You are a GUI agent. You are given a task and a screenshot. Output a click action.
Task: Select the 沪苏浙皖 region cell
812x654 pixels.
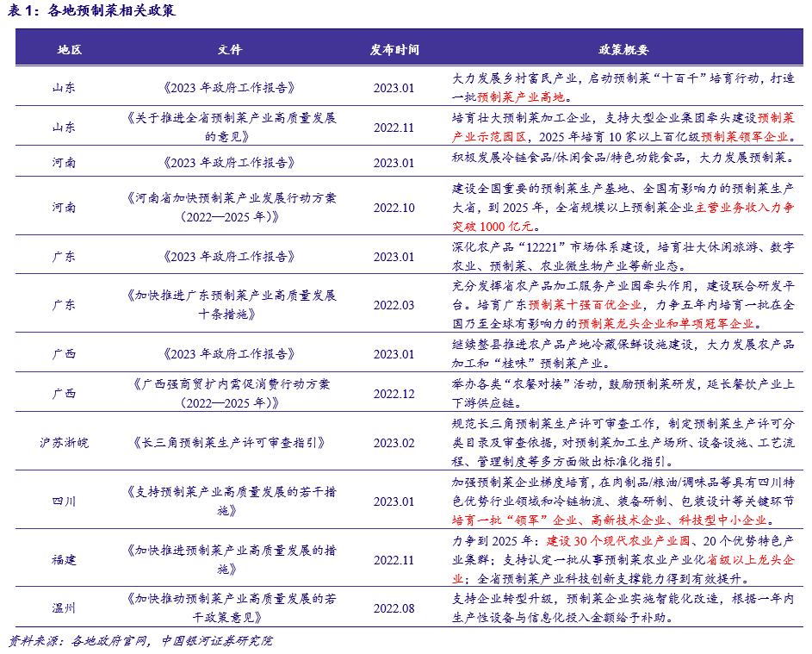coord(65,443)
